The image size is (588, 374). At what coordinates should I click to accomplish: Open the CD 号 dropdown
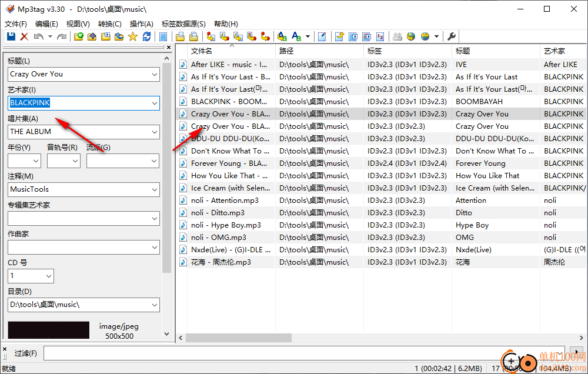tap(49, 276)
